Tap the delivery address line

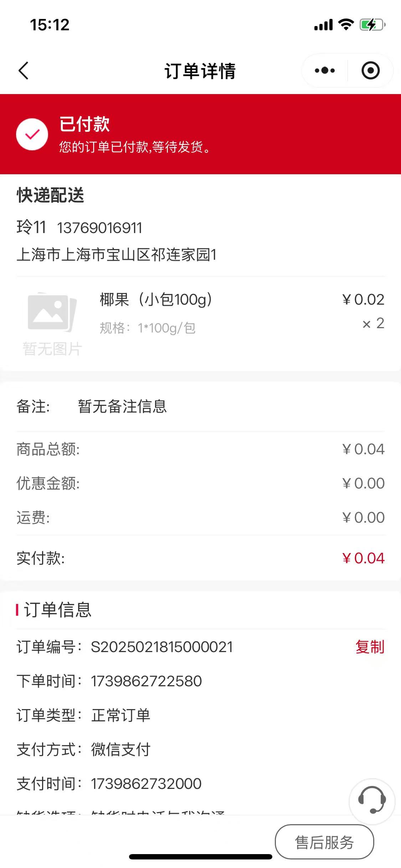[x=117, y=255]
